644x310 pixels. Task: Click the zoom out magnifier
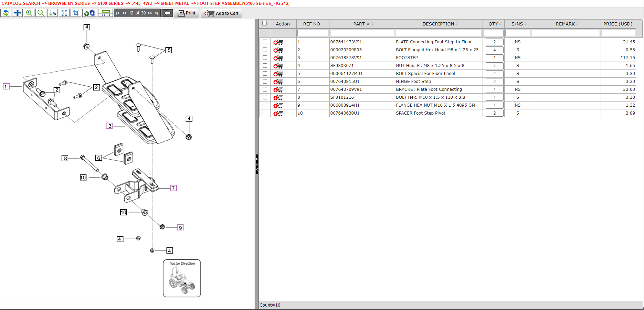click(x=41, y=13)
